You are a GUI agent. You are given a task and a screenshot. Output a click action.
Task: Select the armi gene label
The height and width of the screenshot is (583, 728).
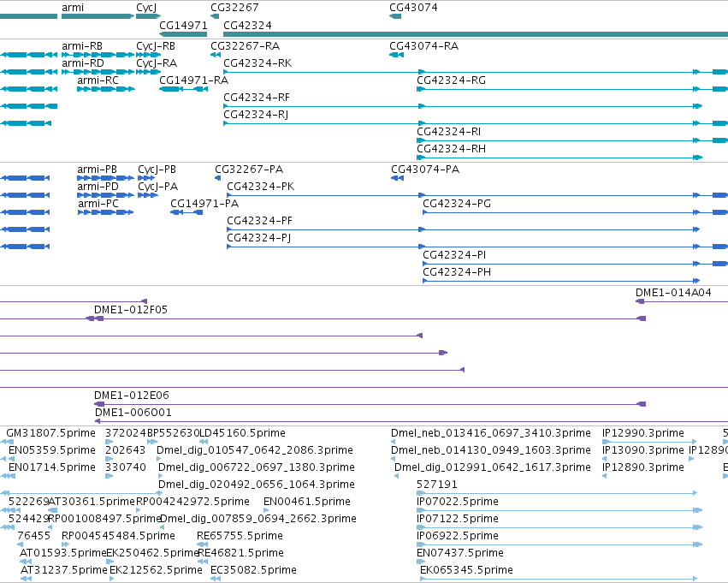(x=73, y=8)
